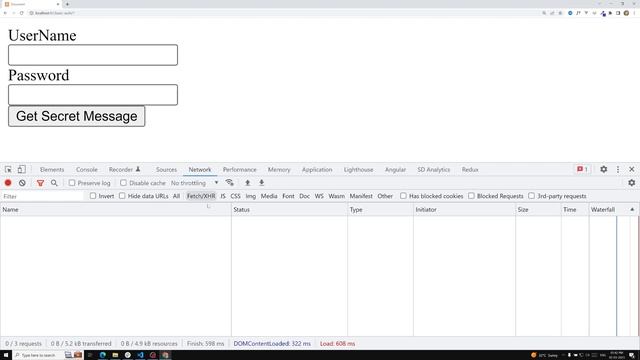Filter requests by Font

point(288,196)
